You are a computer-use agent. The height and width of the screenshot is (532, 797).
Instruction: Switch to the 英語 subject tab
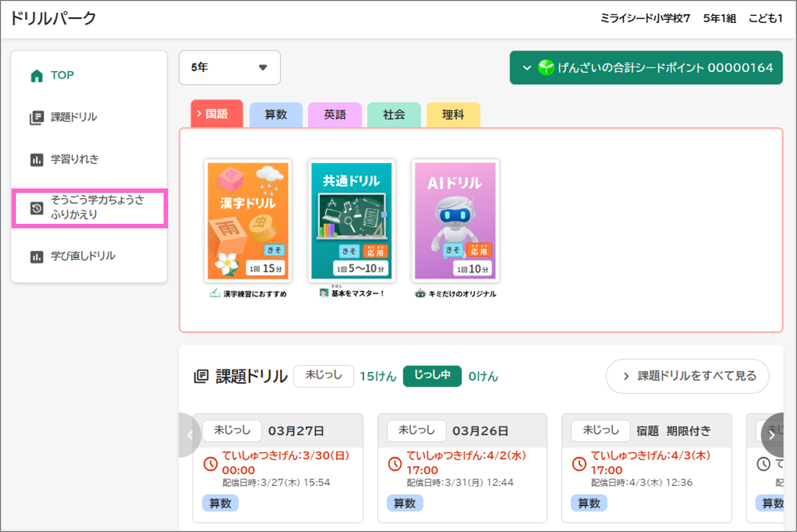click(335, 115)
